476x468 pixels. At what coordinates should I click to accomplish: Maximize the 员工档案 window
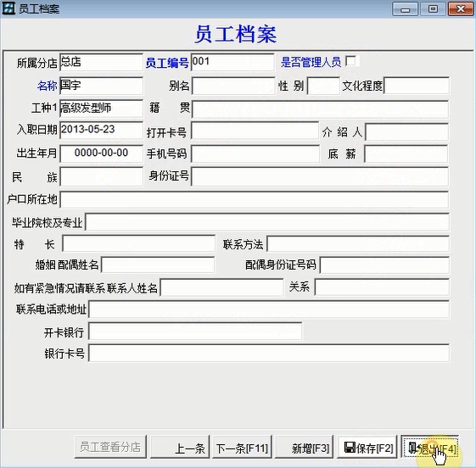pyautogui.click(x=433, y=8)
